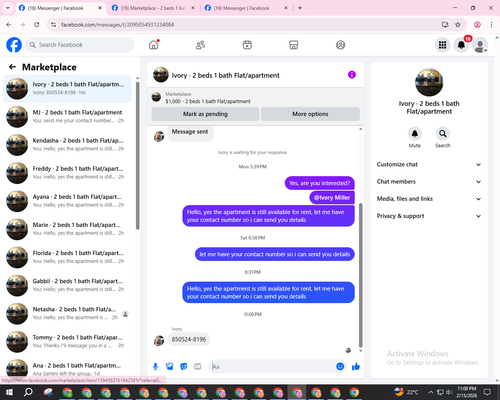Viewport: 500px width, 400px height.
Task: Mute the conversation with the bell icon
Action: [x=415, y=134]
